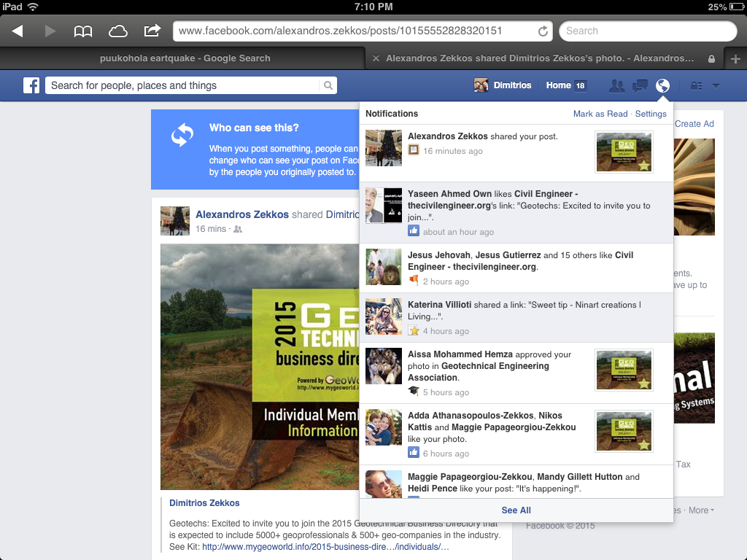Click See All notifications

point(516,510)
